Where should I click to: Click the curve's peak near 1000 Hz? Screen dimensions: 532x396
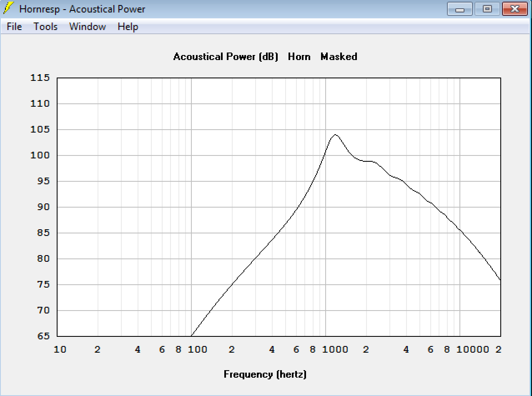pos(335,135)
